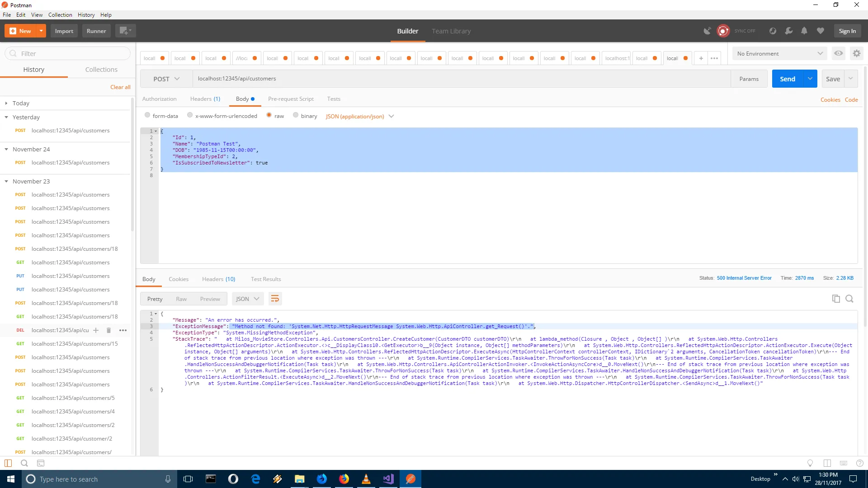Click the request URL input field

pyautogui.click(x=461, y=79)
